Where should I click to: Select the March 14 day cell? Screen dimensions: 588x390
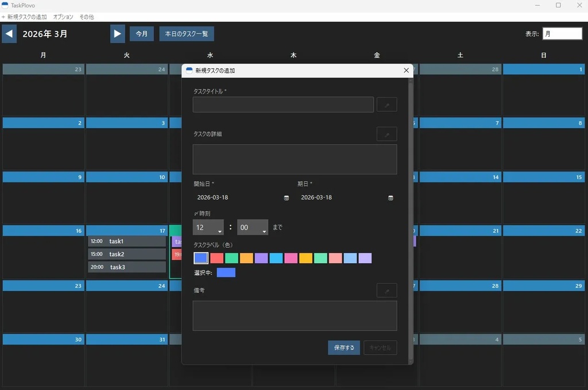click(461, 198)
